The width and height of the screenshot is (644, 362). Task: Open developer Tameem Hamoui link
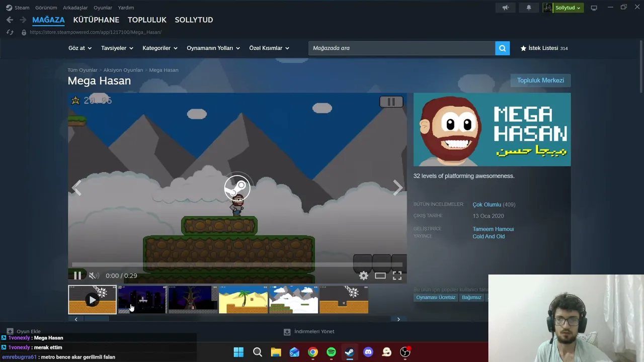pos(493,229)
